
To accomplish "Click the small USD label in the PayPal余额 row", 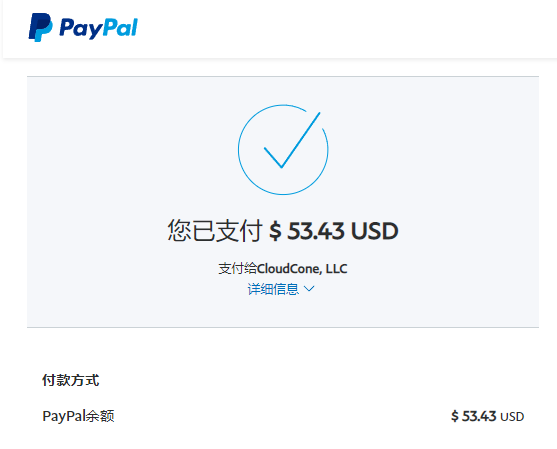I will click(x=512, y=417).
